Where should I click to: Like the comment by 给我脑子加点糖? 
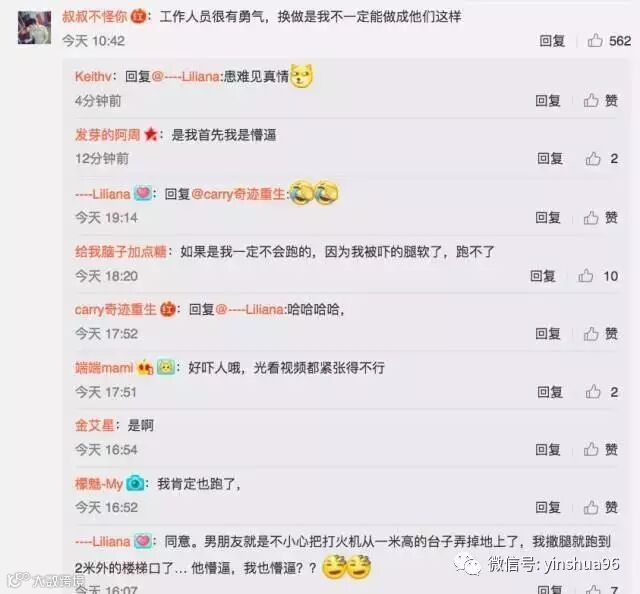pos(586,276)
